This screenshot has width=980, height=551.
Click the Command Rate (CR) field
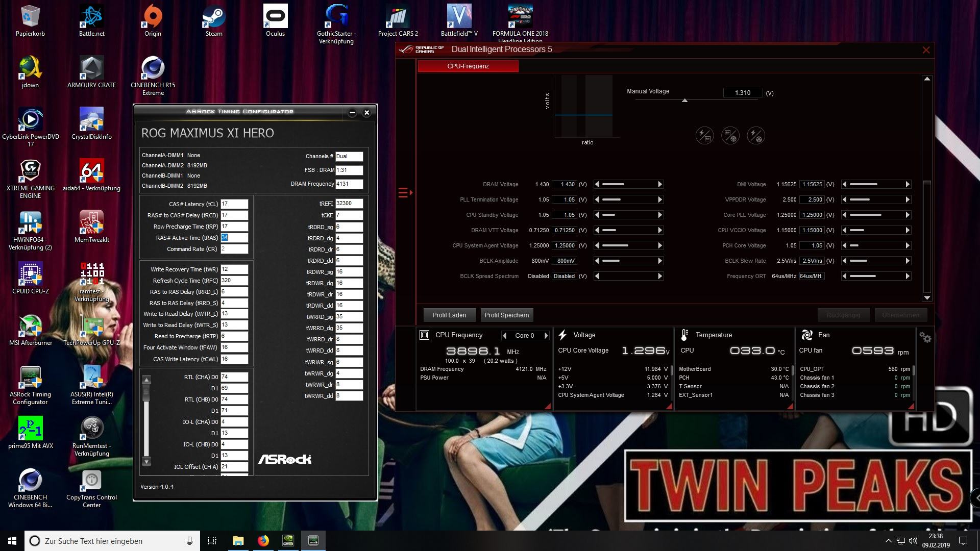(234, 249)
